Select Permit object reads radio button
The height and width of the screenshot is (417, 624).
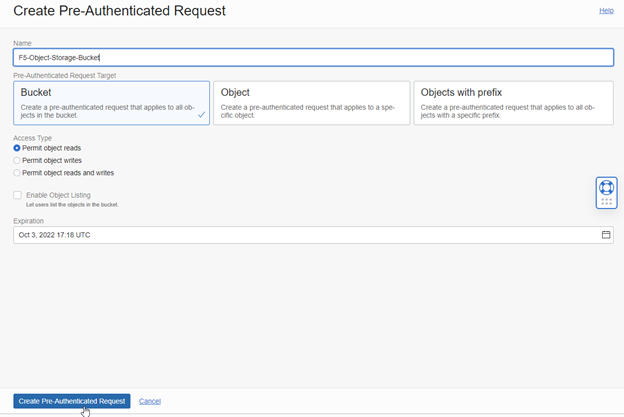coord(17,148)
